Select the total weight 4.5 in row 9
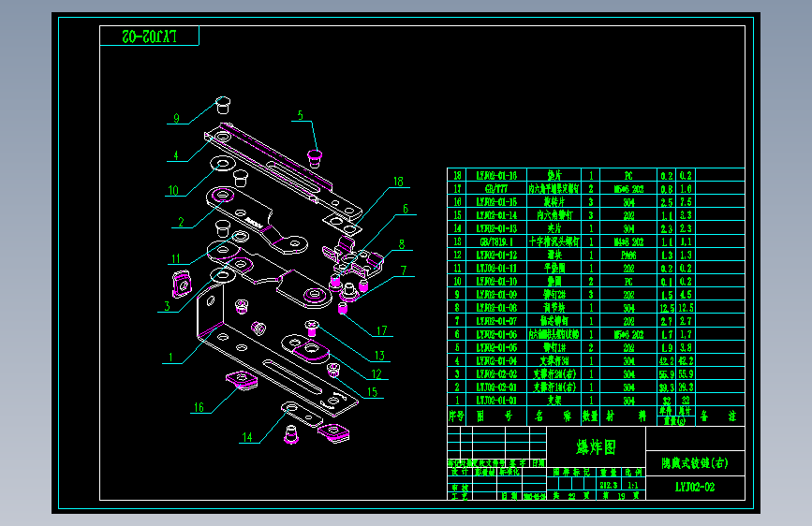This screenshot has height=526, width=812. click(x=686, y=295)
